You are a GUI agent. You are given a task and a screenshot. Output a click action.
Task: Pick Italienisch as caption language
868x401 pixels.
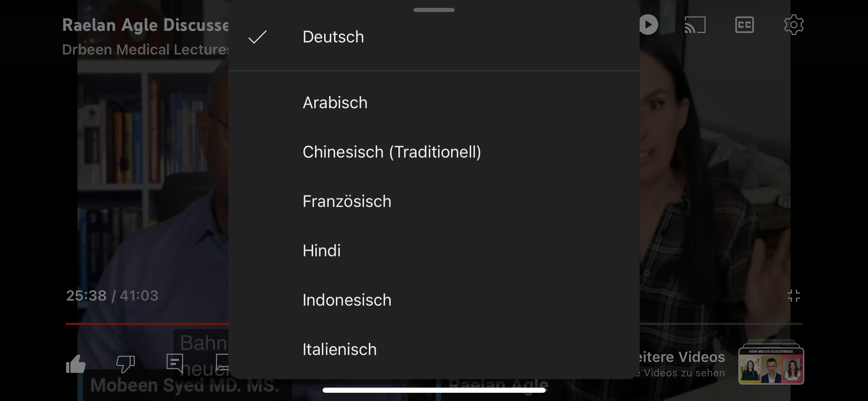click(x=339, y=349)
